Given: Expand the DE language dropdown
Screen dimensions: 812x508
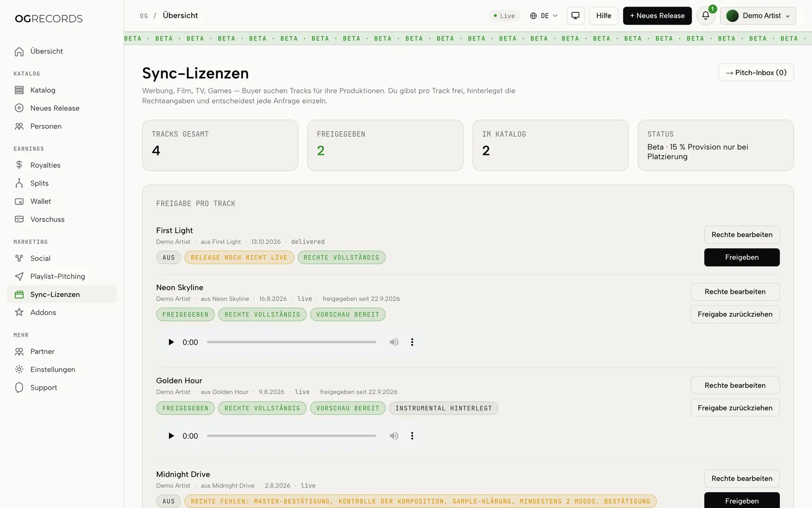Looking at the screenshot, I should (x=544, y=16).
